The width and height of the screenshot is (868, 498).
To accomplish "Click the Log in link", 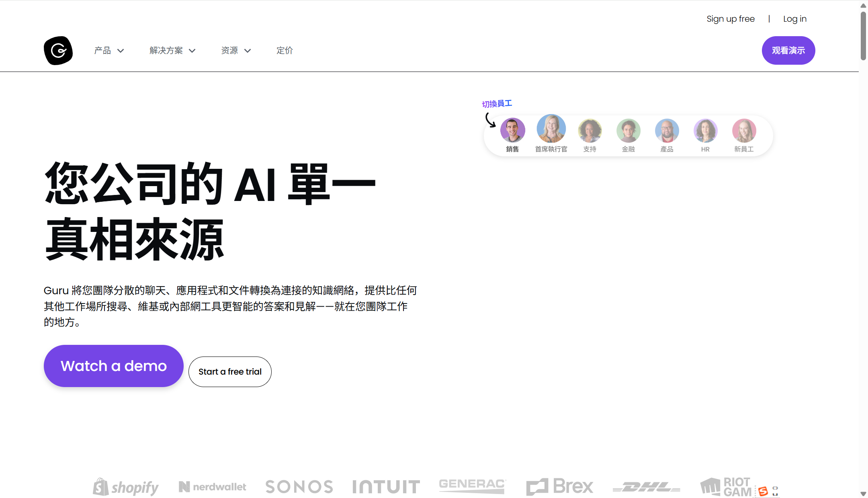I will 794,19.
